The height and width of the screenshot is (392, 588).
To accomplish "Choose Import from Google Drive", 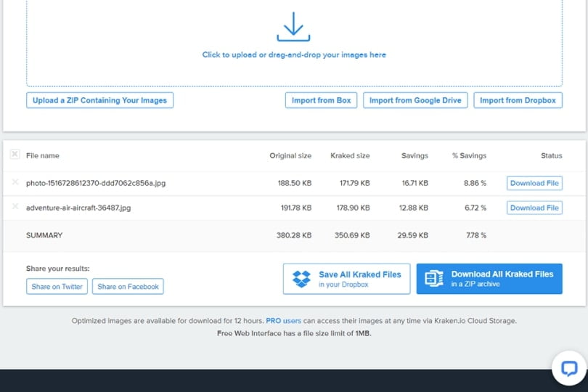I will point(415,100).
